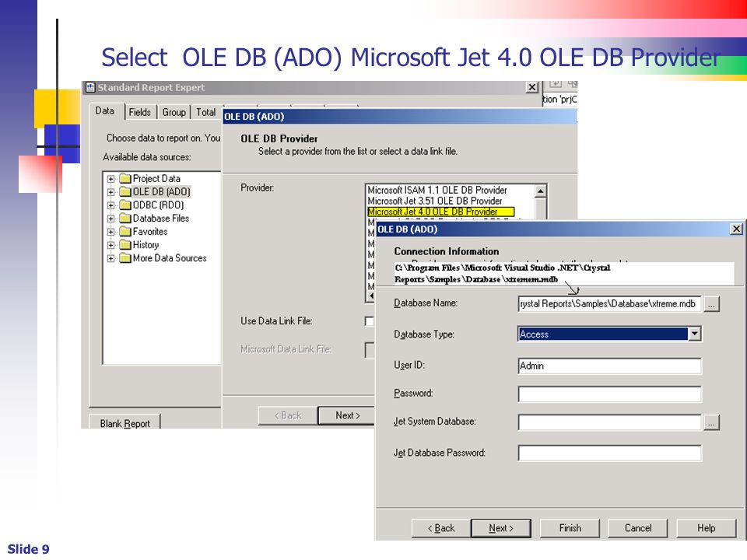Click the Database Name input field
Image resolution: width=747 pixels, height=560 pixels.
pyautogui.click(x=609, y=304)
